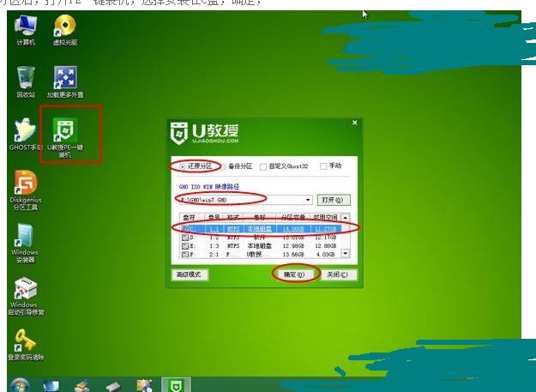Open the GHOST手动 ghost icon
Image resolution: width=536 pixels, height=392 pixels.
tap(25, 135)
